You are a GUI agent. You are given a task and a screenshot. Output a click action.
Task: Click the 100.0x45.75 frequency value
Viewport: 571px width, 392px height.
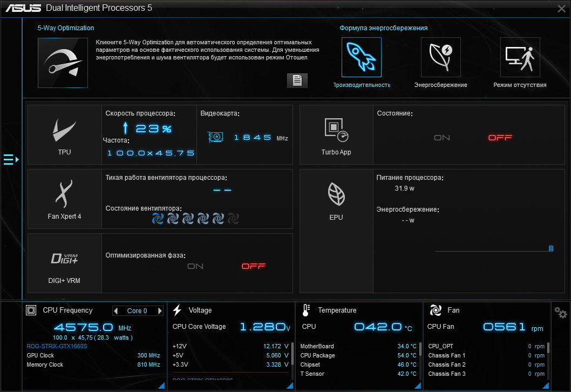click(151, 153)
